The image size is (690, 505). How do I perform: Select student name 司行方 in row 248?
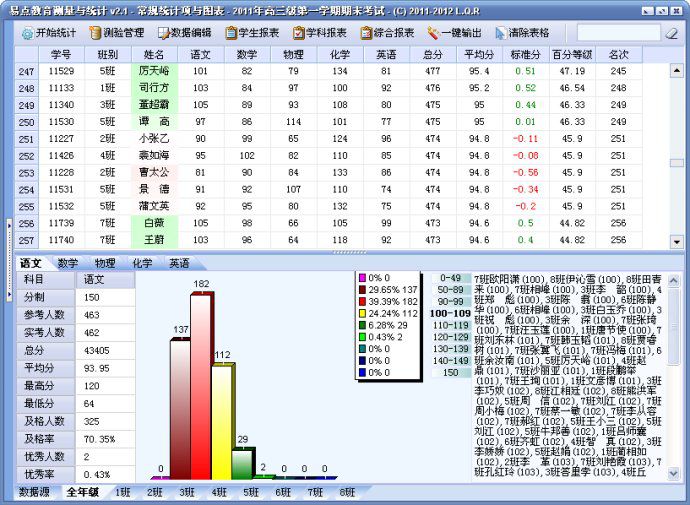[x=154, y=88]
